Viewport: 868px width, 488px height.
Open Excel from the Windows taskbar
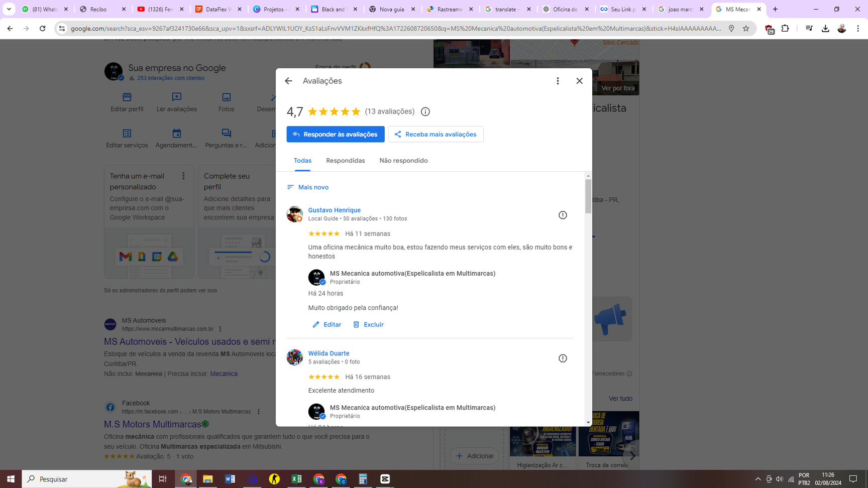pos(296,479)
